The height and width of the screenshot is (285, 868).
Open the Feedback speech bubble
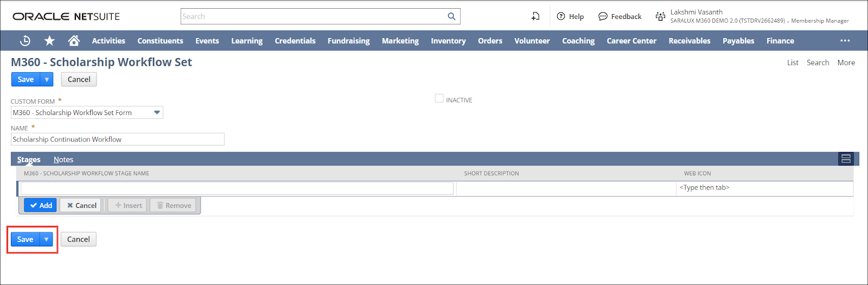point(603,16)
